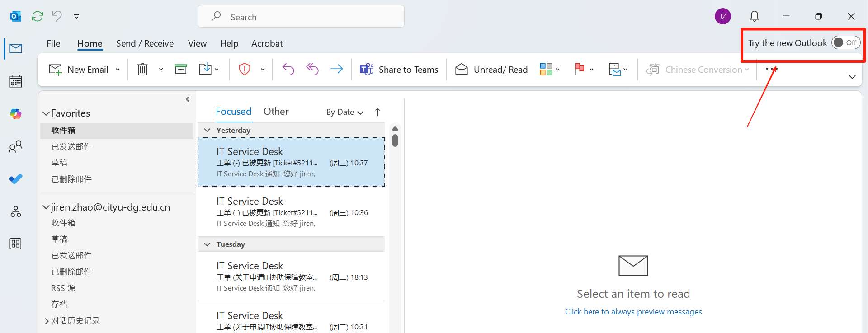Click the Delete trash can icon
The width and height of the screenshot is (868, 333).
point(142,69)
